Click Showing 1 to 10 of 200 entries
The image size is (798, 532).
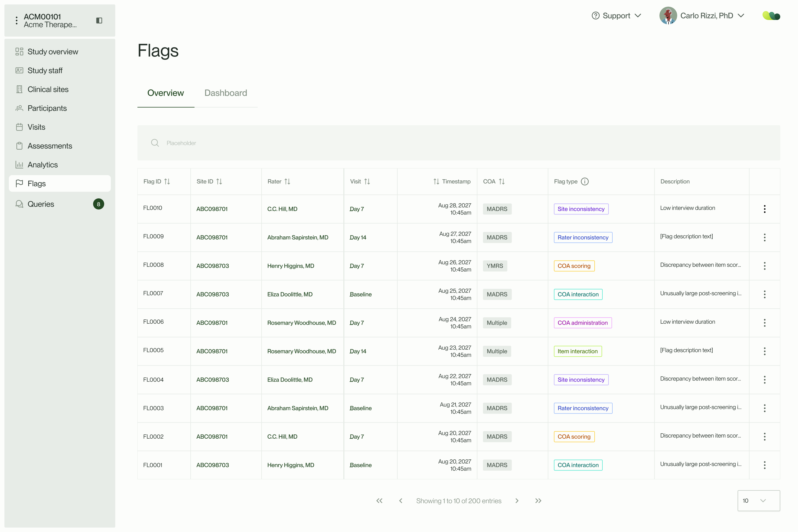459,501
